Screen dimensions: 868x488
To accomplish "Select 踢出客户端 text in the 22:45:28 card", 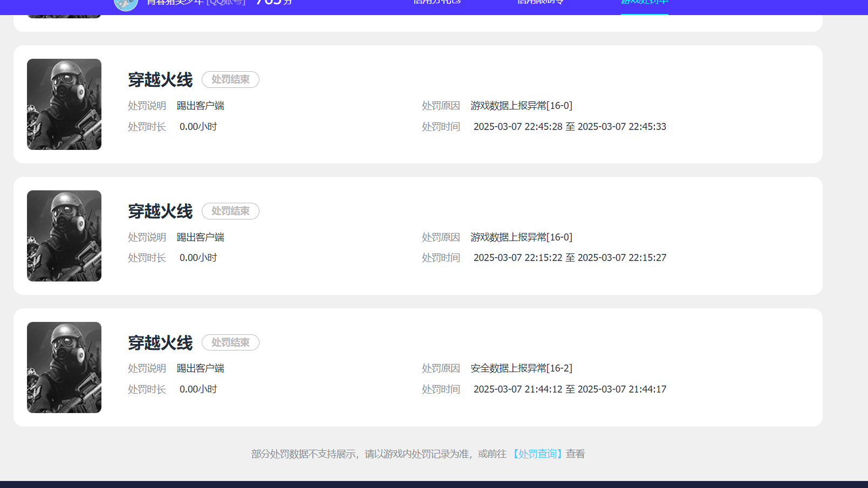I will pyautogui.click(x=201, y=106).
